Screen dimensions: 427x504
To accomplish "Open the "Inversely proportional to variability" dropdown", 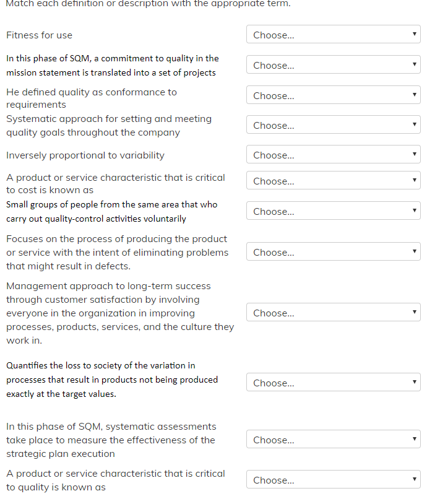I will click(x=333, y=155).
